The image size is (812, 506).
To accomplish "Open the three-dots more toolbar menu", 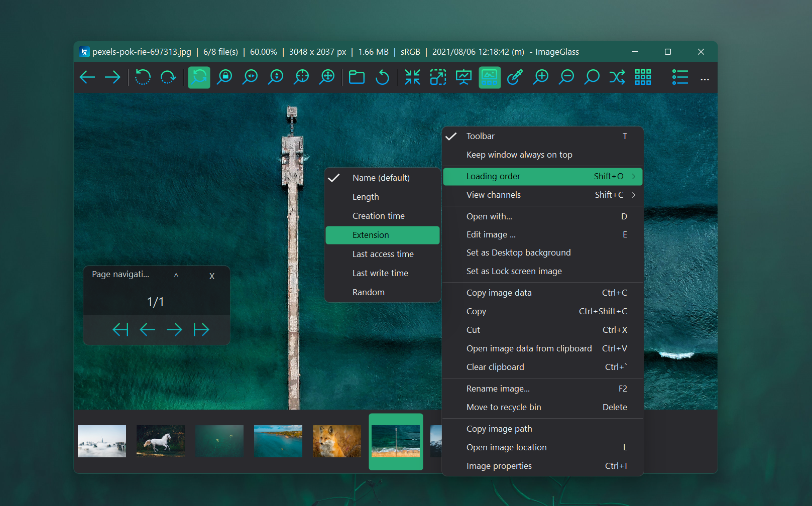I will coord(705,79).
